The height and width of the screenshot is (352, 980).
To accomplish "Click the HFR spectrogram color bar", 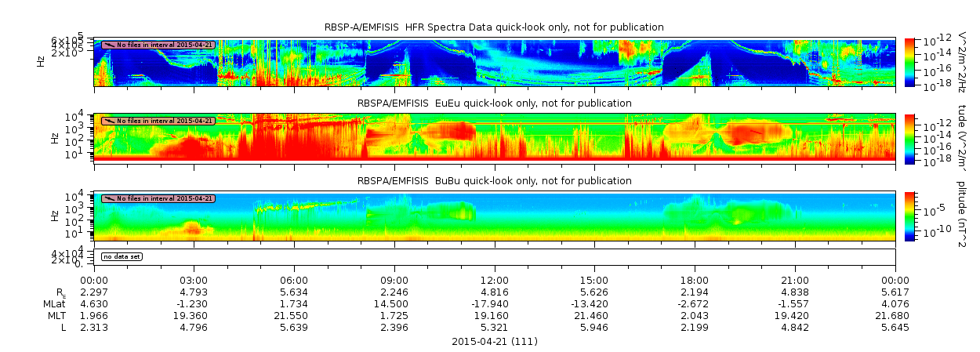I will [910, 61].
